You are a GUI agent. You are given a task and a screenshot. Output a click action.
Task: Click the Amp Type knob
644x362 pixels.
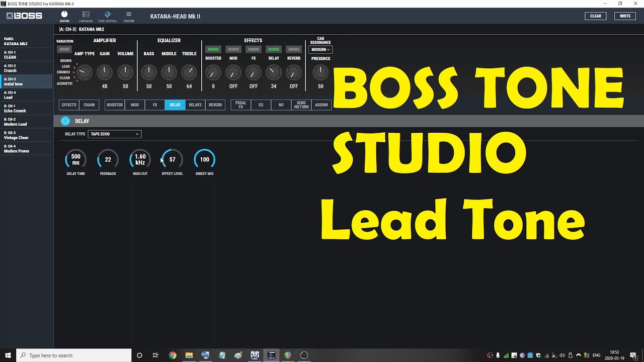[x=84, y=72]
